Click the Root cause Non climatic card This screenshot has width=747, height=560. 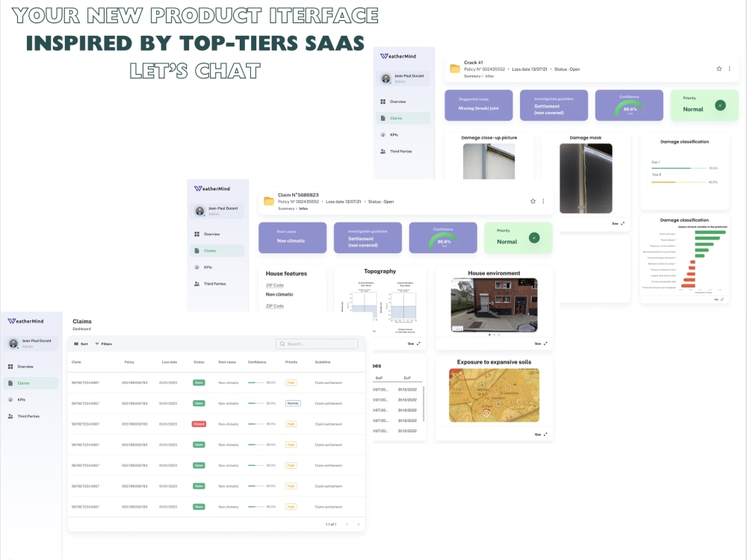[293, 237]
